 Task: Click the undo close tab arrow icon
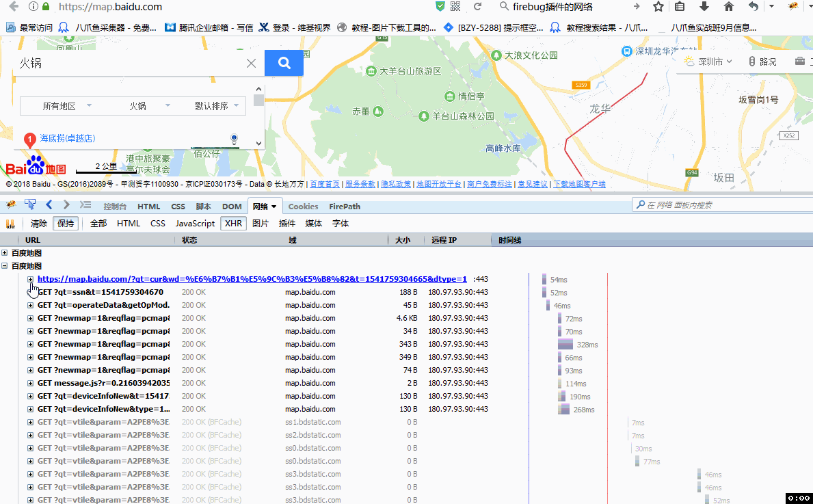coord(754,7)
